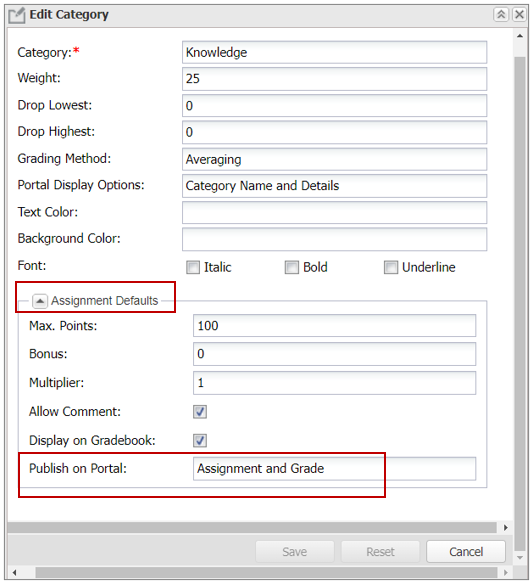Image resolution: width=530 pixels, height=582 pixels.
Task: Click the vertical scrollbar up arrow
Action: [x=520, y=36]
